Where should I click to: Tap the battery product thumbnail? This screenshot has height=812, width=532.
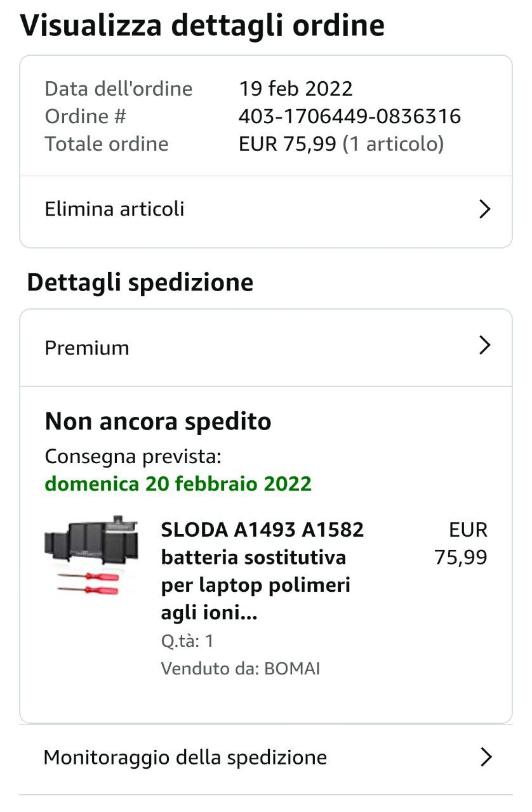coord(91,540)
